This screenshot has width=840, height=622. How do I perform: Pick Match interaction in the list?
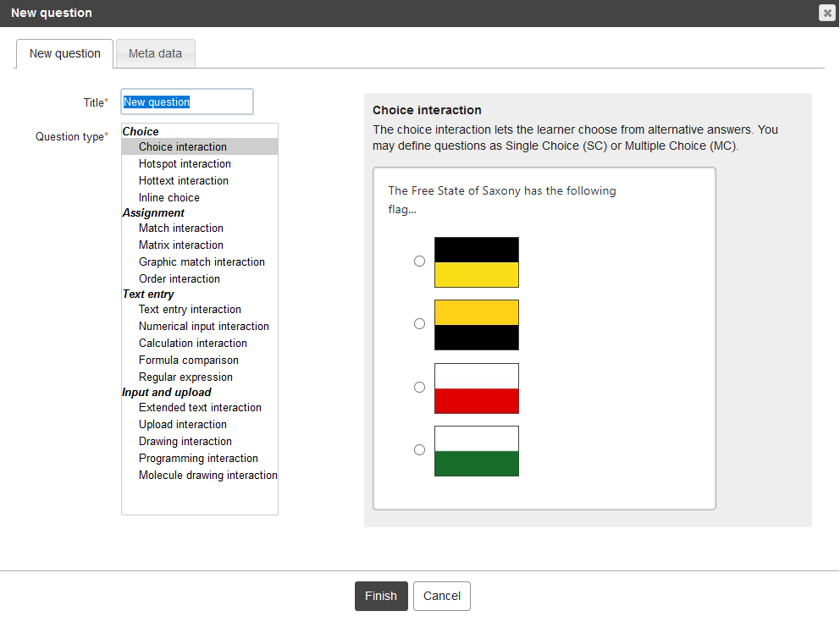coord(180,228)
